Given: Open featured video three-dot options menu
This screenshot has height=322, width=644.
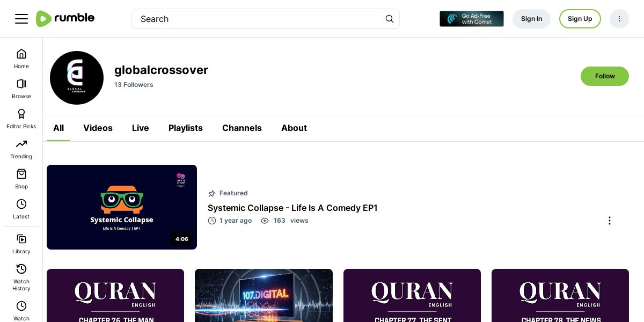Looking at the screenshot, I should click(609, 221).
